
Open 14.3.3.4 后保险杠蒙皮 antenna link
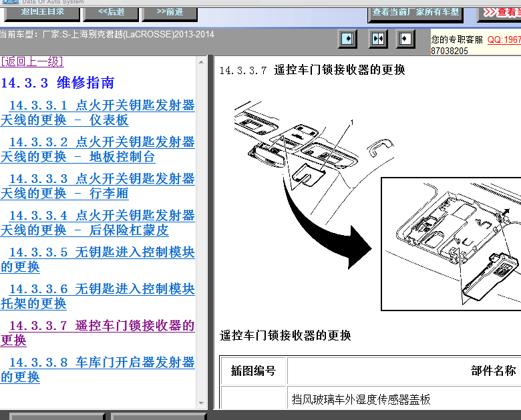(98, 222)
